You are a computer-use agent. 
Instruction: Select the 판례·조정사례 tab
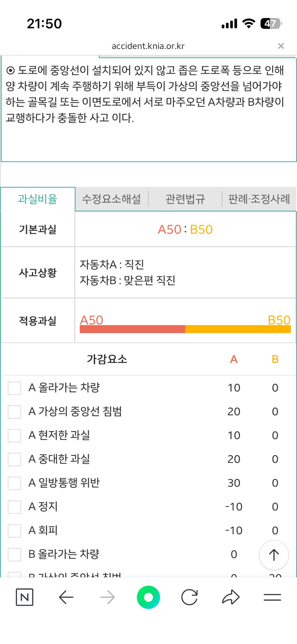coord(259,199)
